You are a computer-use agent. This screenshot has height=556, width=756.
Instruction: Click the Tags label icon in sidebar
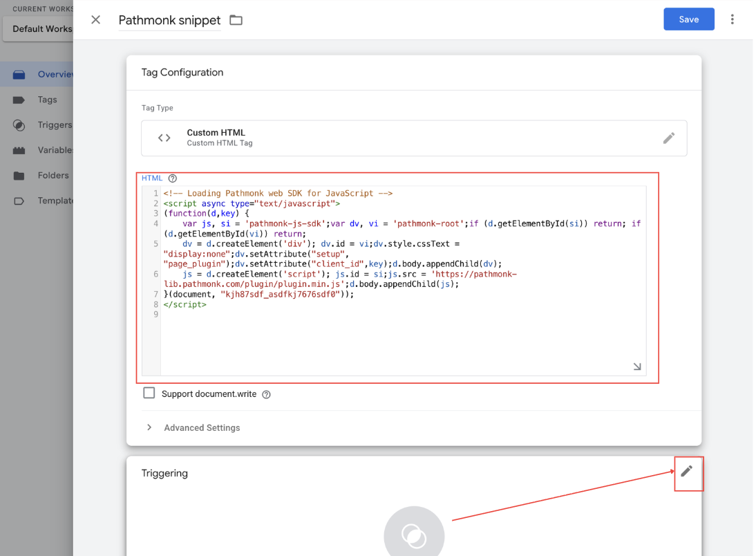click(x=19, y=100)
